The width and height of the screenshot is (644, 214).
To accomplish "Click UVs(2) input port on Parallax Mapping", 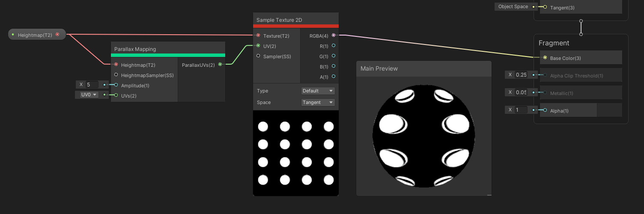I will point(116,95).
